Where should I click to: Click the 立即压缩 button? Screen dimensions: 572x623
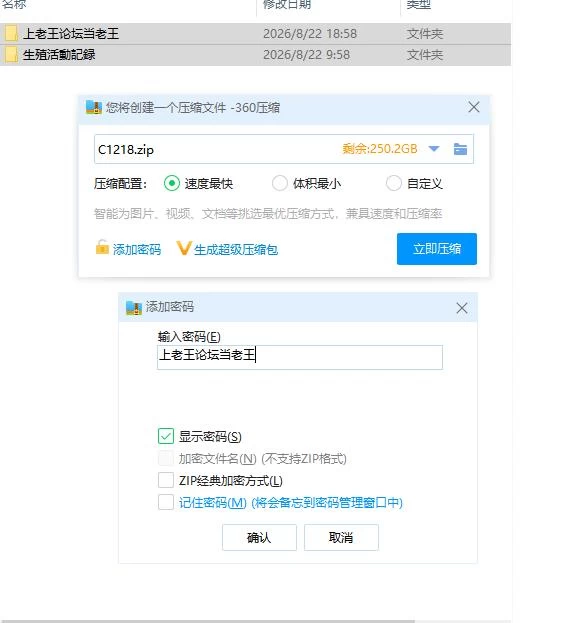coord(437,249)
